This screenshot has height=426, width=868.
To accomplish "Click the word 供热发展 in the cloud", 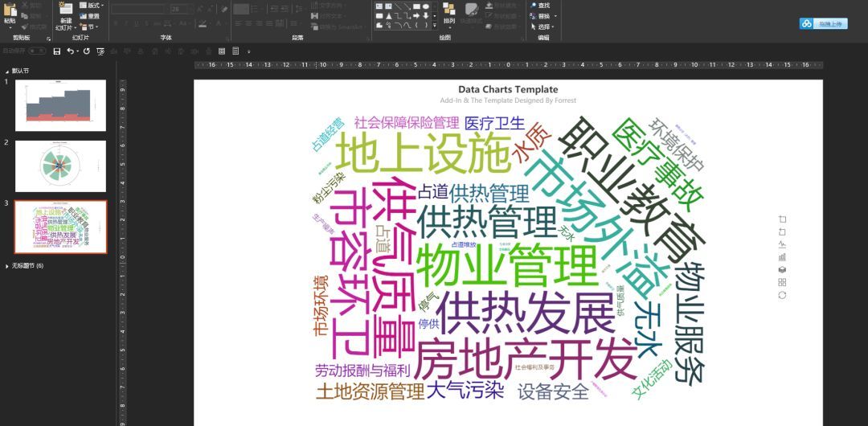I will pyautogui.click(x=524, y=313).
